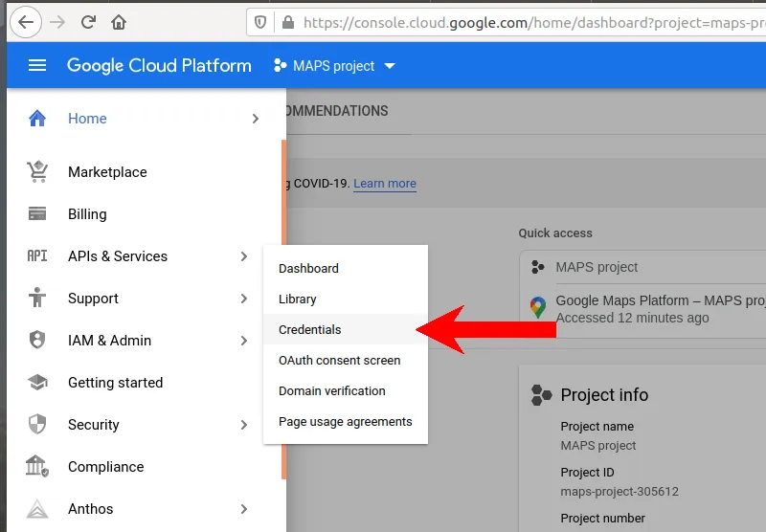Viewport: 766px width, 532px height.
Task: Expand the Home submenu chevron
Action: pyautogui.click(x=255, y=119)
